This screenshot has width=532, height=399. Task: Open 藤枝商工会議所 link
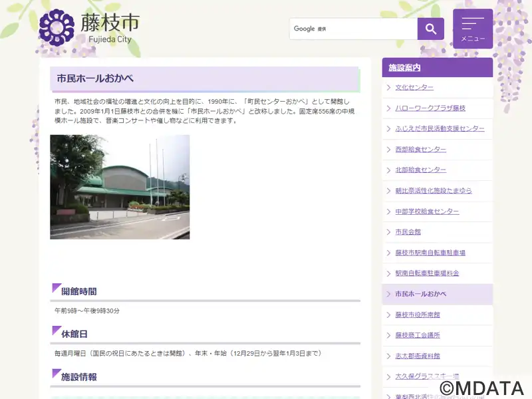pos(418,335)
